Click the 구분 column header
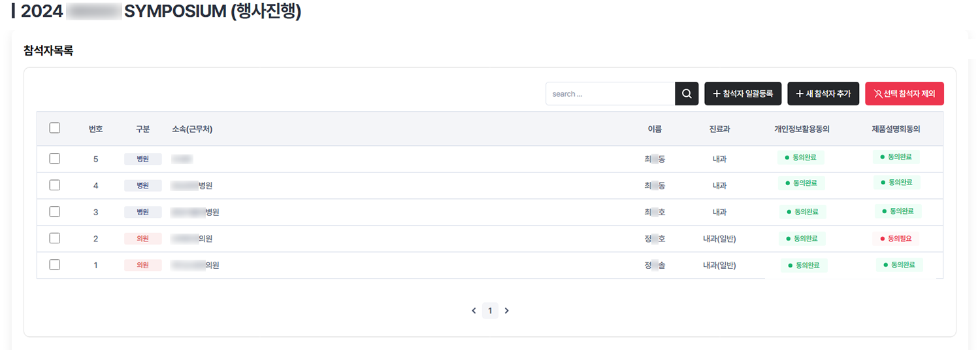This screenshot has width=980, height=350. click(x=142, y=129)
